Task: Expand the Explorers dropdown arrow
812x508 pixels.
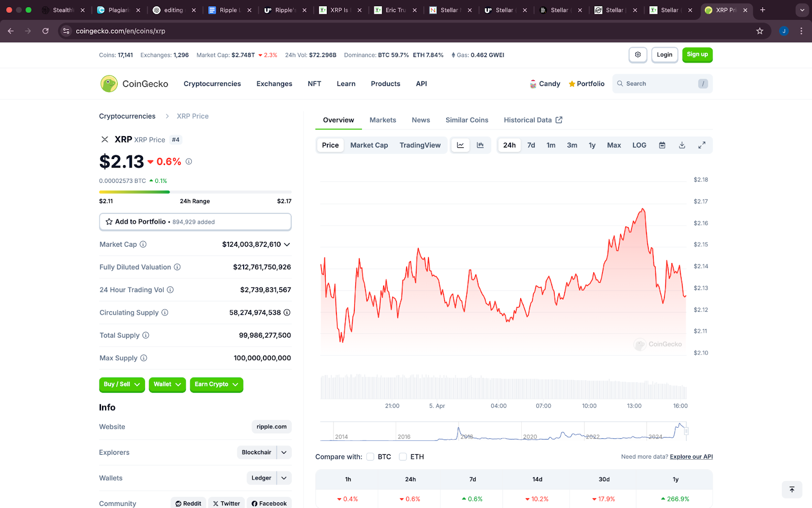Action: pos(284,452)
